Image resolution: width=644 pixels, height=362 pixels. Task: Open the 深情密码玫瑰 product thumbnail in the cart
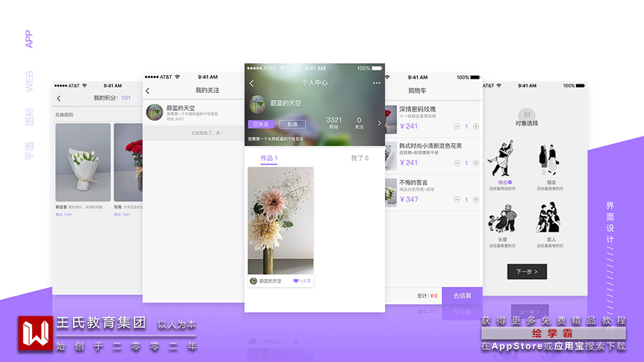click(x=391, y=119)
